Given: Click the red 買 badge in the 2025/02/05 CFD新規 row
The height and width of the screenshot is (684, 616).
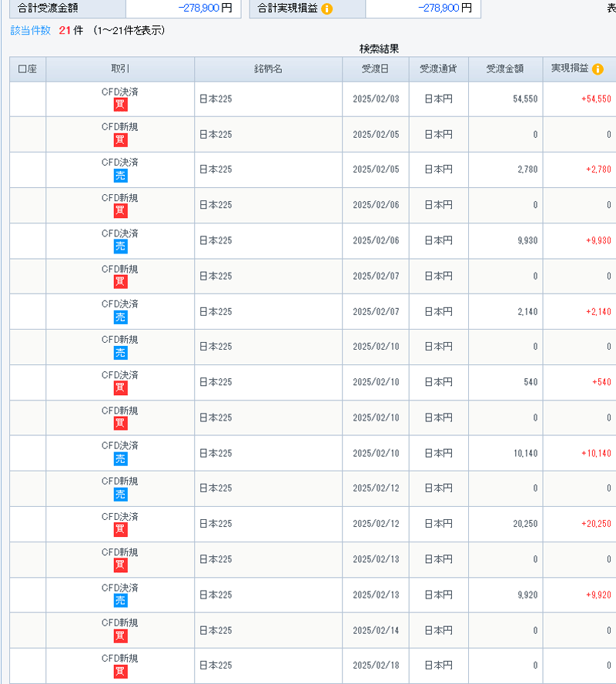Looking at the screenshot, I should pos(120,140).
